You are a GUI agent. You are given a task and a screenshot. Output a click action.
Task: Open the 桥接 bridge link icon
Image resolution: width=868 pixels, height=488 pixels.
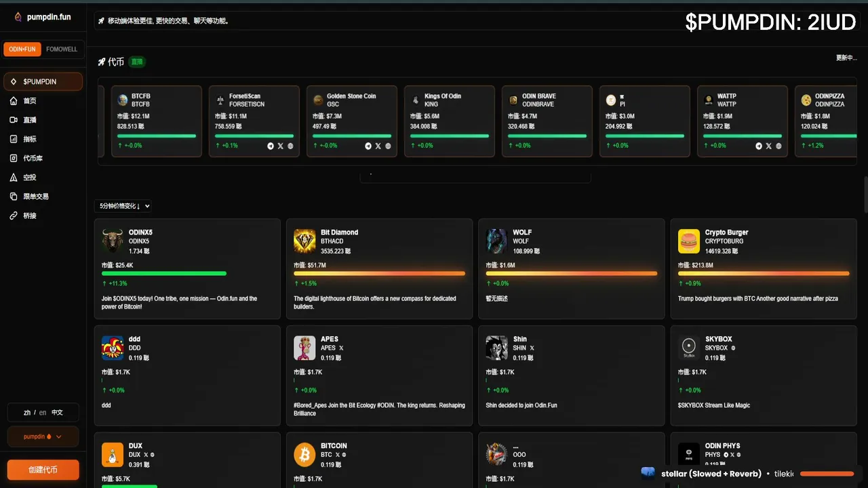14,216
